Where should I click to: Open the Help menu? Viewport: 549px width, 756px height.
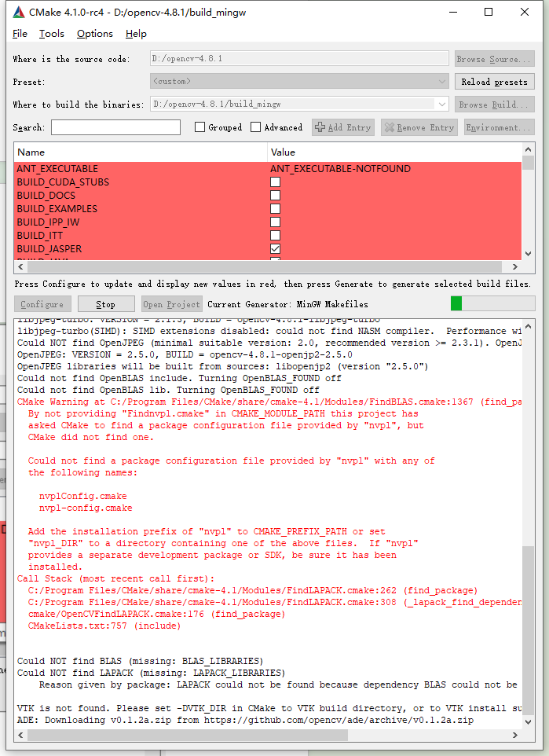click(136, 34)
